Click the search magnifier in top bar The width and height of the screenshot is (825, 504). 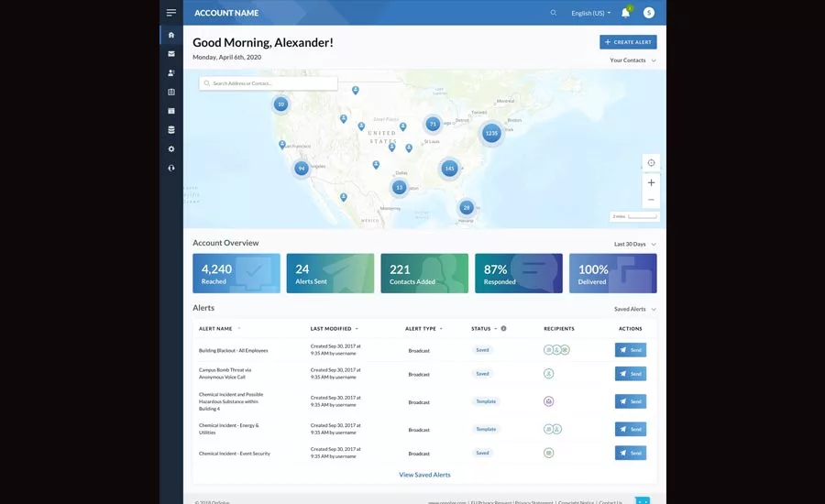click(553, 13)
